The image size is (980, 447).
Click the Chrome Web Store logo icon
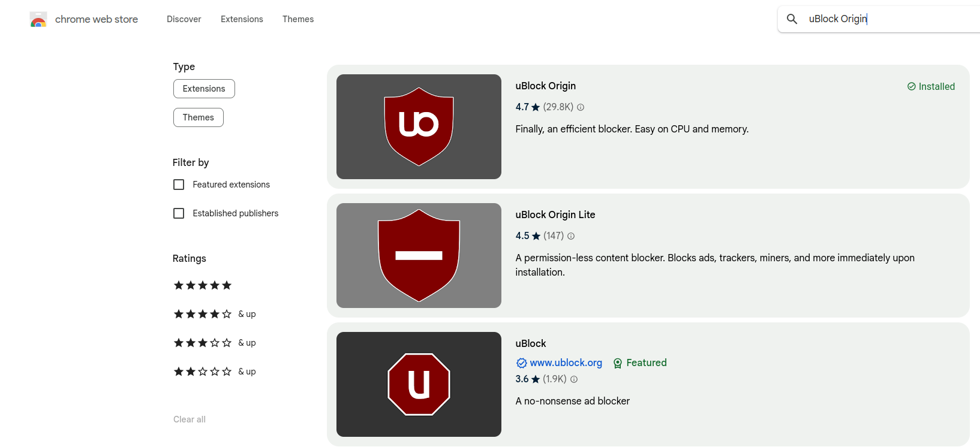tap(38, 20)
